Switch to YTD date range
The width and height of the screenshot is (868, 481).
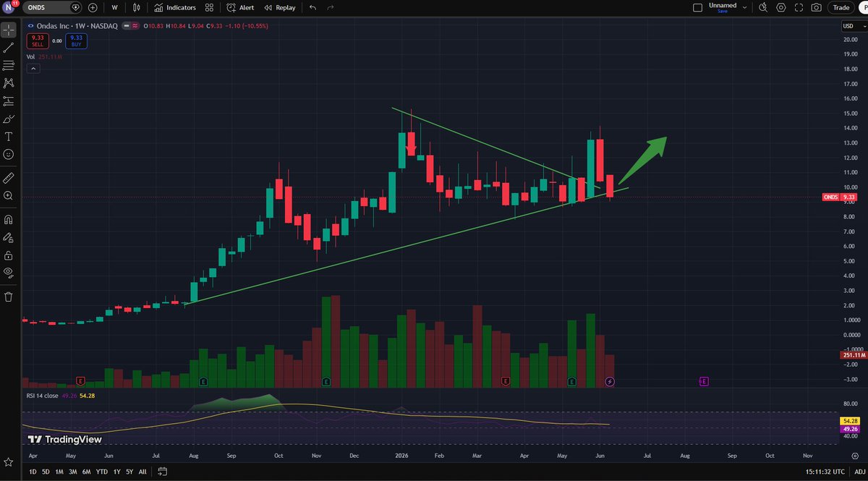coord(102,472)
